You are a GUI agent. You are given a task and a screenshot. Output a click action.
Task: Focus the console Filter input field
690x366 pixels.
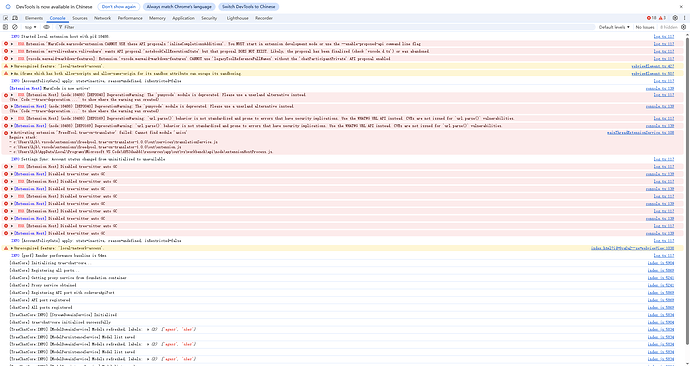pyautogui.click(x=326, y=27)
